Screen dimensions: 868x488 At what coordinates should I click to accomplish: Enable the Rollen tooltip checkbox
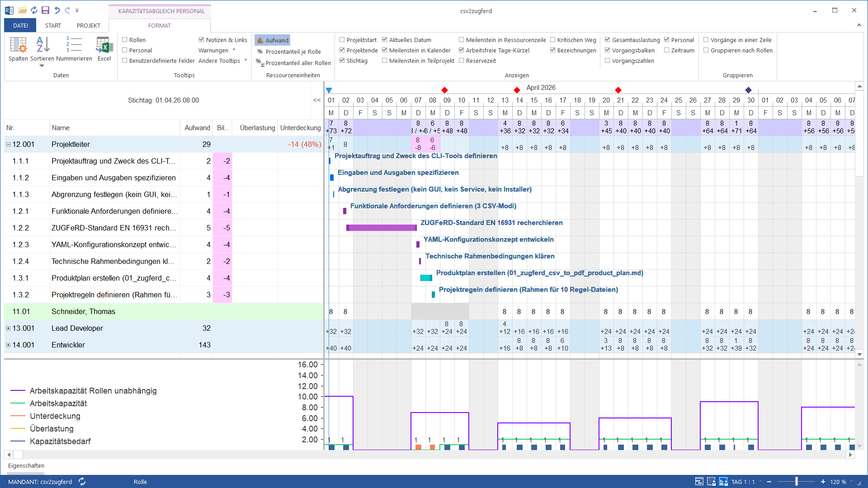(x=125, y=40)
